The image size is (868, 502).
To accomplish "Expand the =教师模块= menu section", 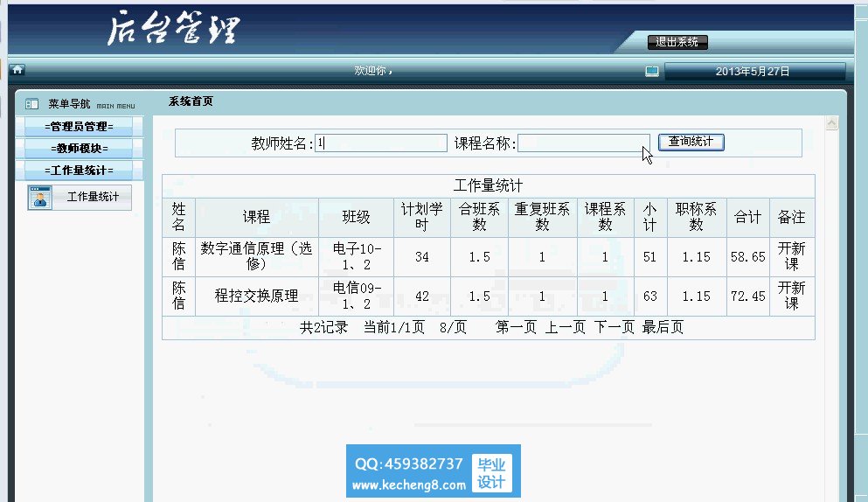I will pos(79,149).
